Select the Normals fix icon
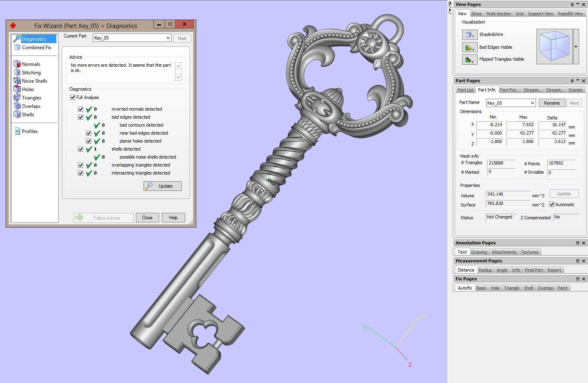This screenshot has width=588, height=383. tap(17, 64)
